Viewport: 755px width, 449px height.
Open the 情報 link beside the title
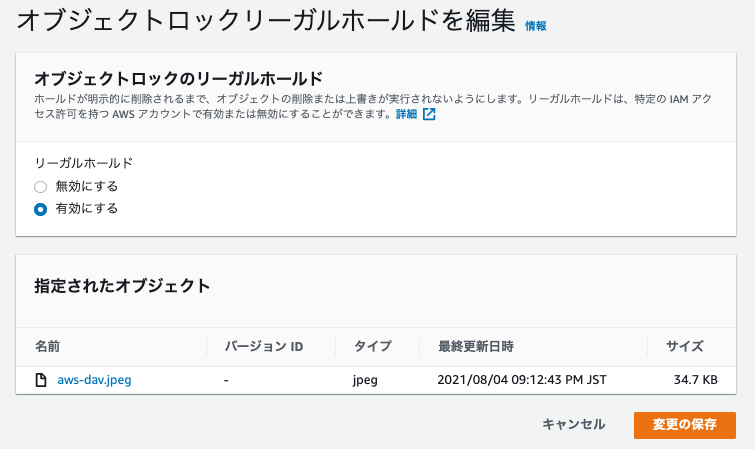(535, 26)
